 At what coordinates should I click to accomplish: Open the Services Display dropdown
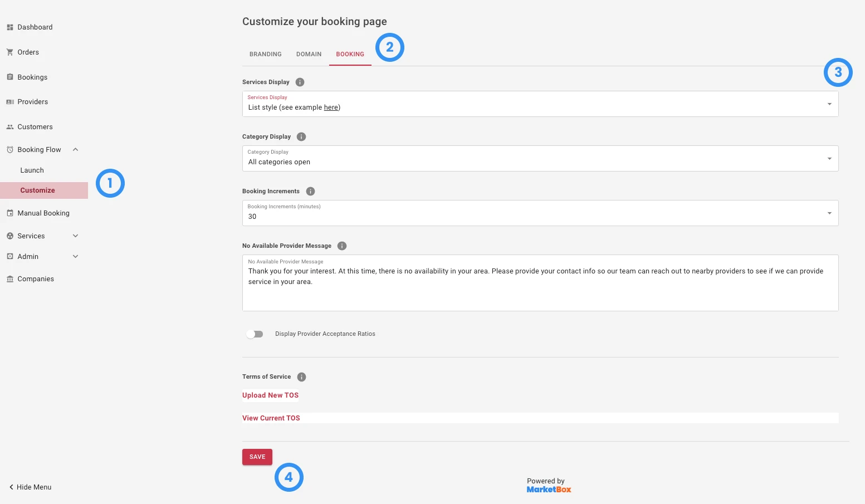pos(829,104)
